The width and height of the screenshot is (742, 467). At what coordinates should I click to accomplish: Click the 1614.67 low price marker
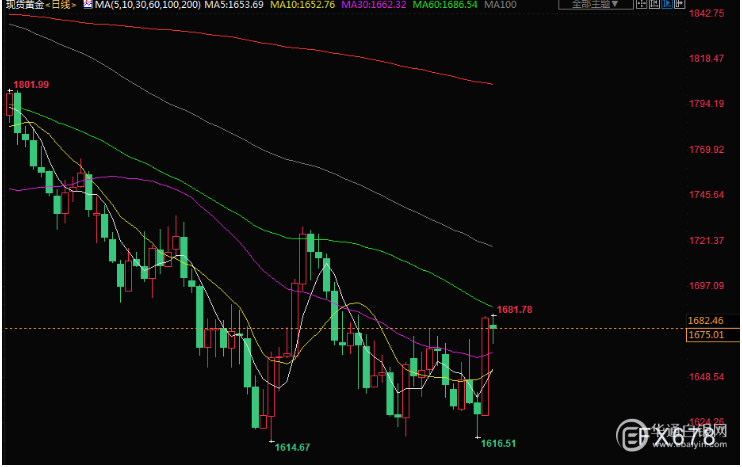(x=292, y=447)
